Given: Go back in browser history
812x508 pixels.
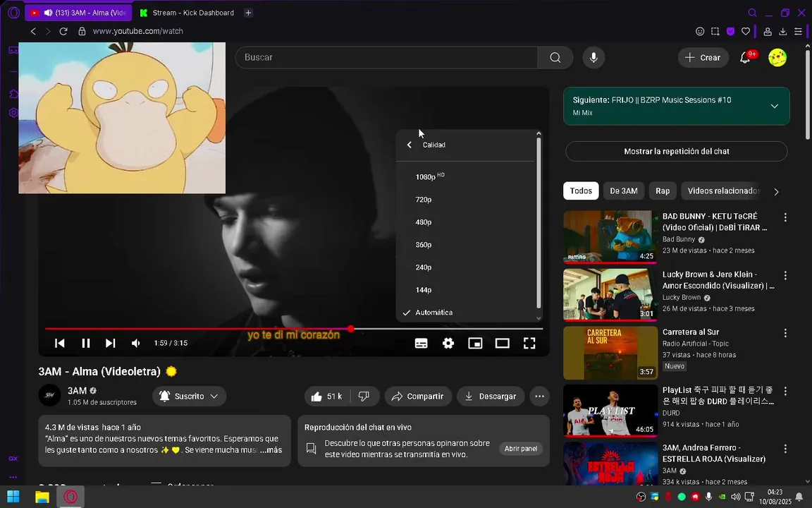Looking at the screenshot, I should [33, 31].
